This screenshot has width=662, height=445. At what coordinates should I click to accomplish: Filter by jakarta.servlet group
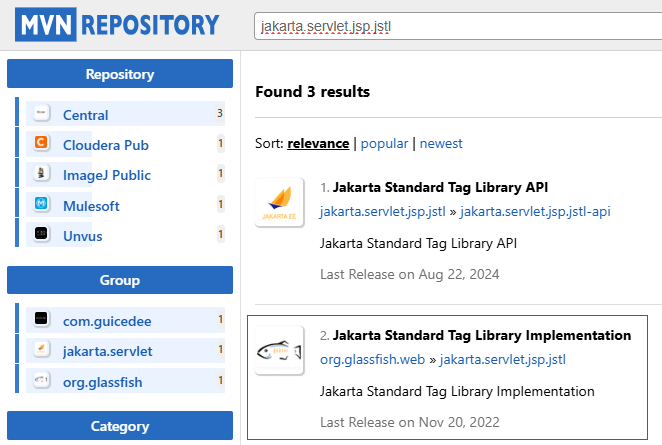point(108,351)
